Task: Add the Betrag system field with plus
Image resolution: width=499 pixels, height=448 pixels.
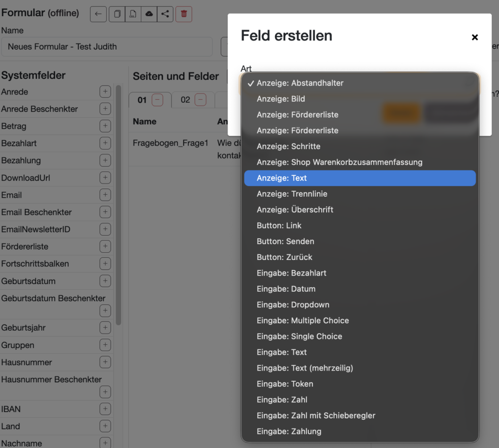Action: 105,126
